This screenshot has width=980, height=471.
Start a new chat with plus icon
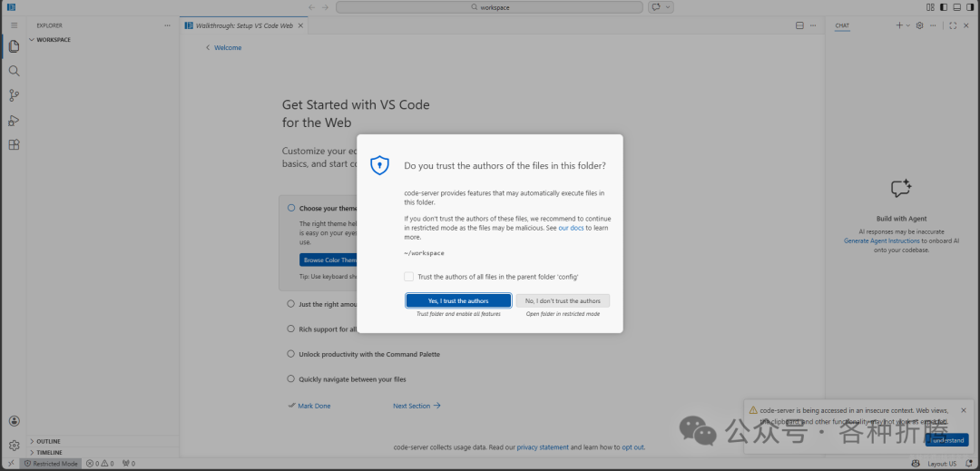tap(898, 25)
